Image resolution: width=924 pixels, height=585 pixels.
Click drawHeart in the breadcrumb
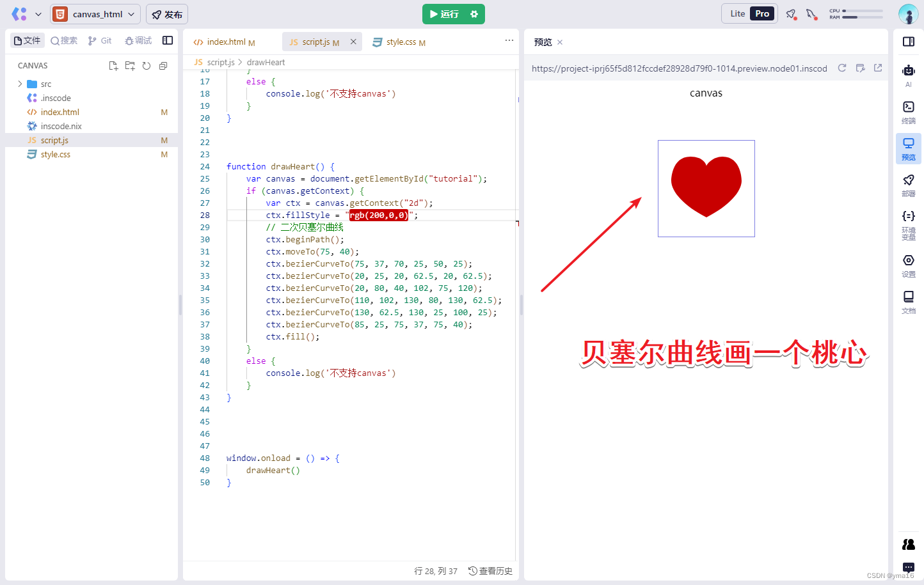coord(266,62)
